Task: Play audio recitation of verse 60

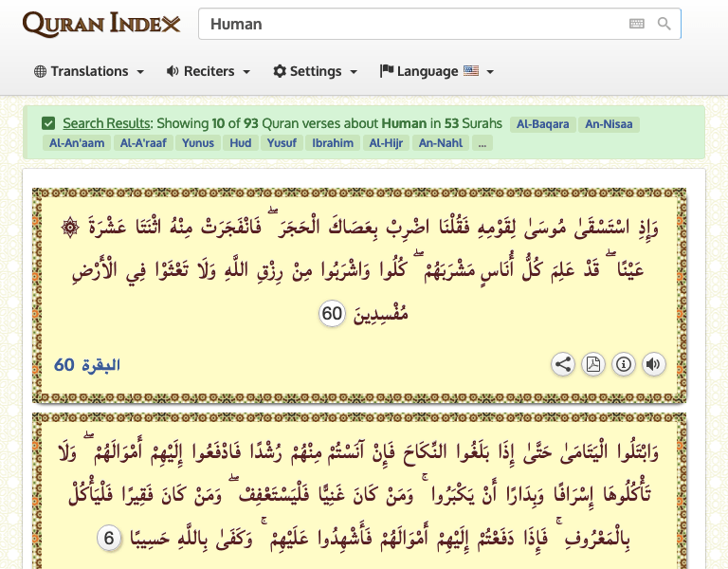Action: [653, 363]
